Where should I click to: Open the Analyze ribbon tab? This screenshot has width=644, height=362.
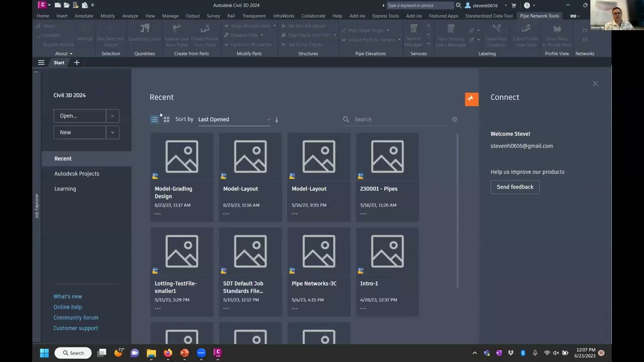point(130,16)
